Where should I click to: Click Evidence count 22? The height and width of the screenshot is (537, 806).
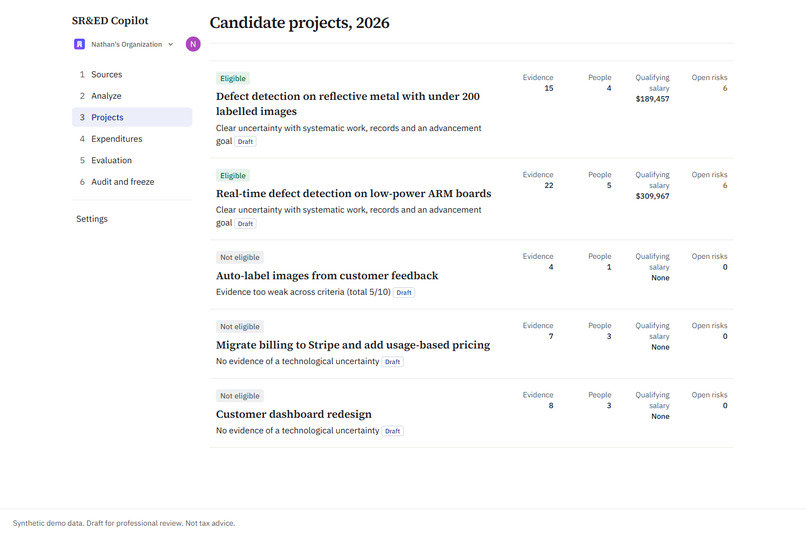pyautogui.click(x=548, y=186)
